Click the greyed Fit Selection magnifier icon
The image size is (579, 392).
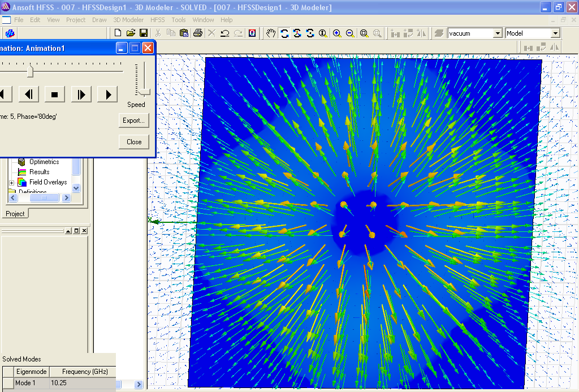tap(377, 33)
